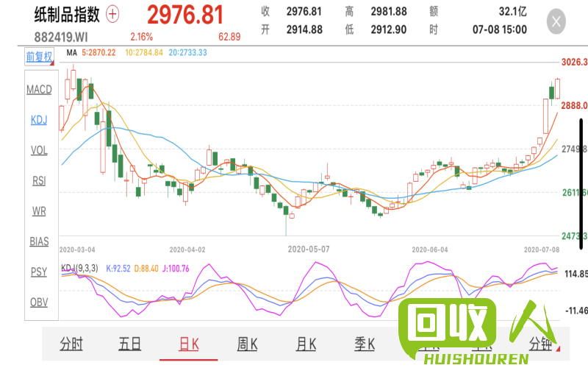Click the timestamp 07-08 15:00
Viewport: 588px width, 368px height.
[500, 29]
